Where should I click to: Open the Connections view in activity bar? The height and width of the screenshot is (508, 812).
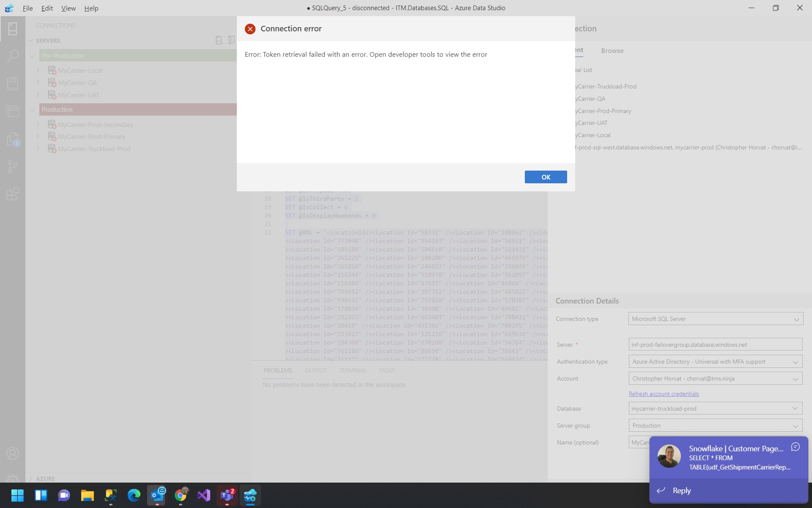[x=13, y=29]
